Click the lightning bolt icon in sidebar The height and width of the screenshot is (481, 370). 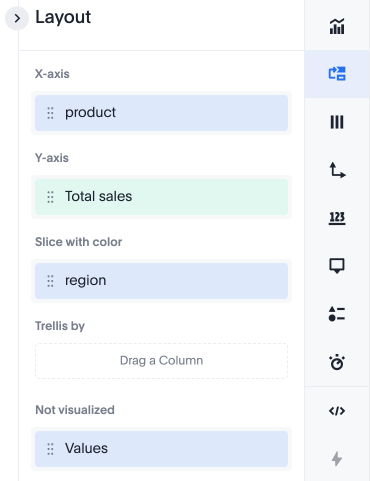337,459
